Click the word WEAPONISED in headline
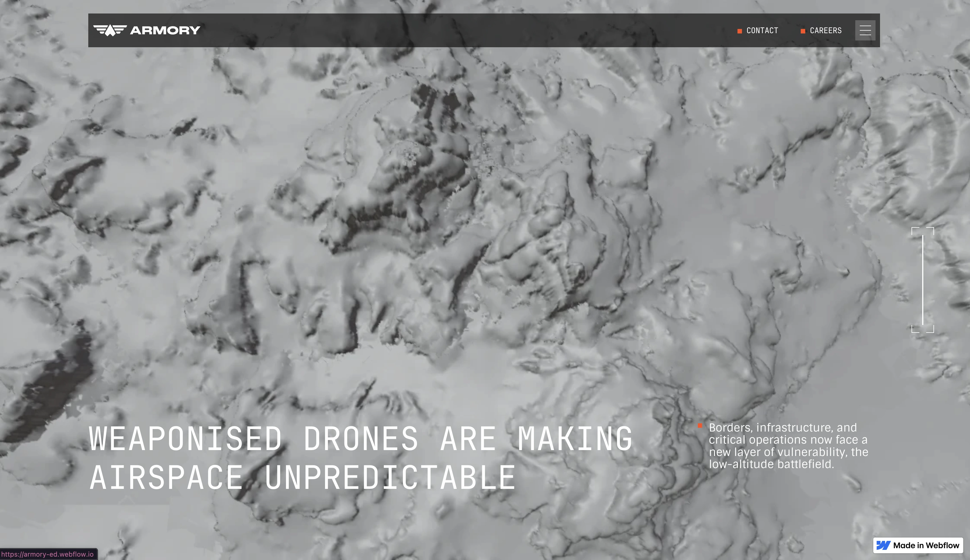 [185, 439]
